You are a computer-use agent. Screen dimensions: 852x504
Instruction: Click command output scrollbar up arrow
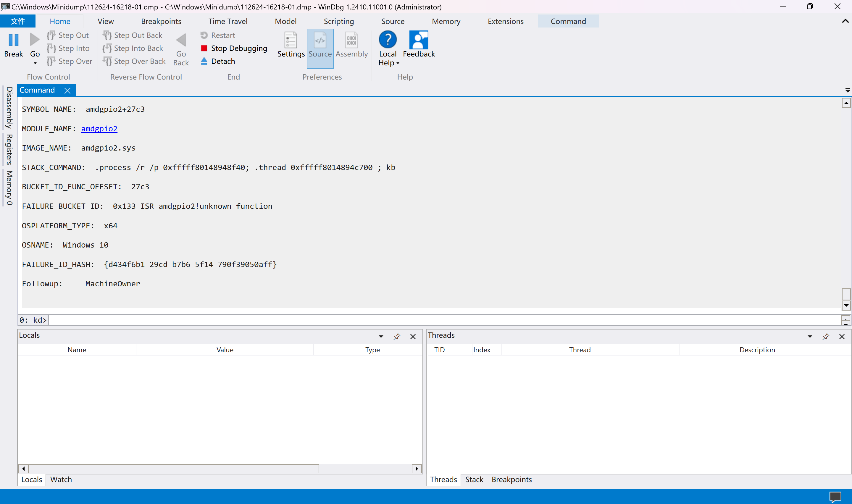tap(846, 103)
